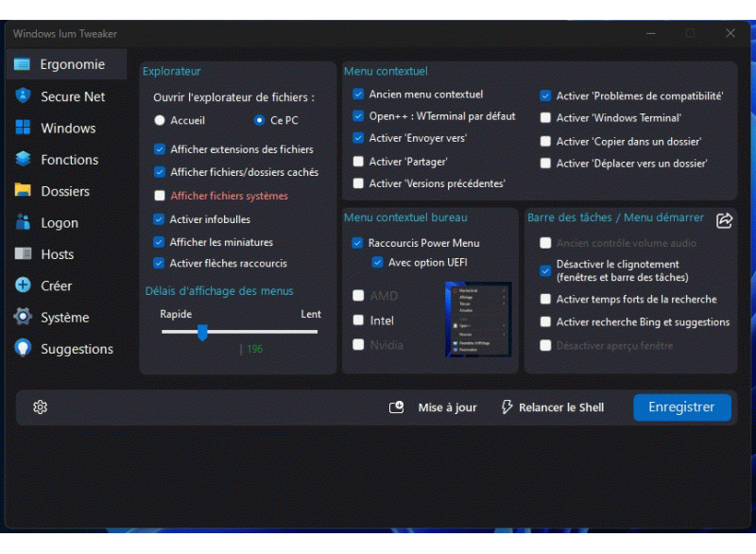Toggle Activer flèches raccourcis checkbox
The image size is (756, 554).
coord(159,263)
